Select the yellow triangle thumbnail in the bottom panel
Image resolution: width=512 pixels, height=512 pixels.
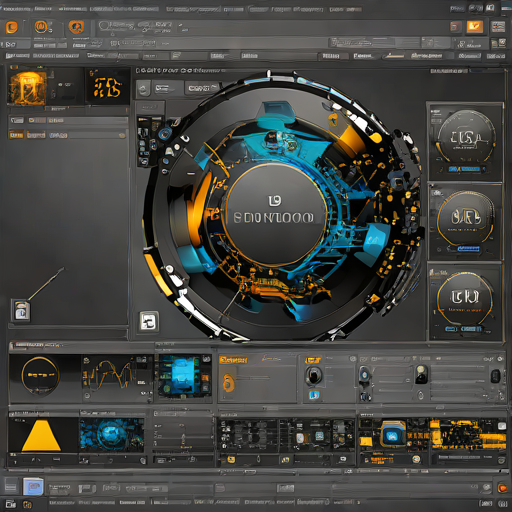pyautogui.click(x=41, y=436)
